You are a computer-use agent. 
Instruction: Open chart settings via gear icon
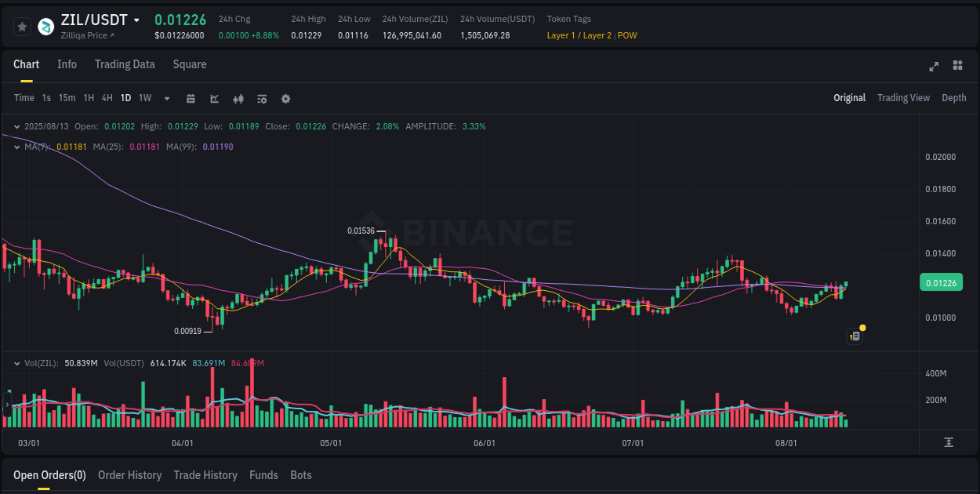(x=285, y=98)
